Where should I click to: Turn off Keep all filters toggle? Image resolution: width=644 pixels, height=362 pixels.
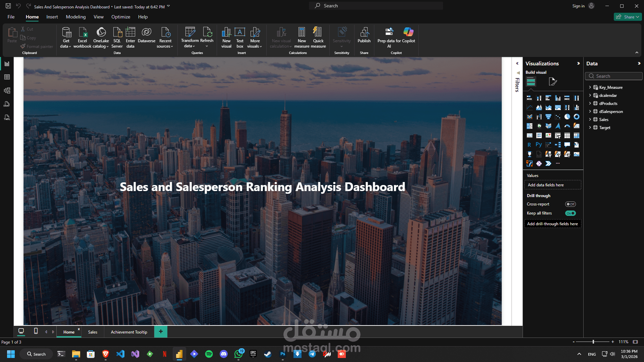coord(570,213)
